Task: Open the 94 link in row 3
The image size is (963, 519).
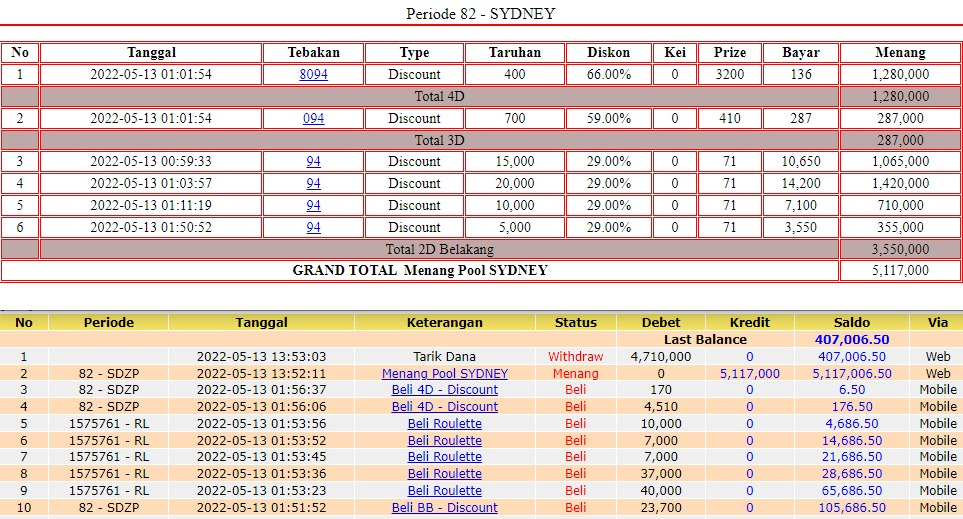Action: [x=313, y=162]
